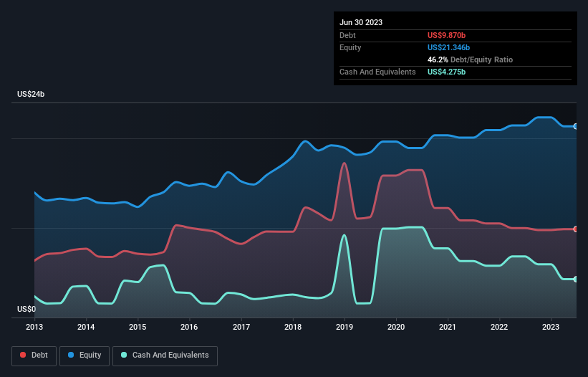Click the US$9.870b debt value
588x377 pixels.
pos(446,35)
